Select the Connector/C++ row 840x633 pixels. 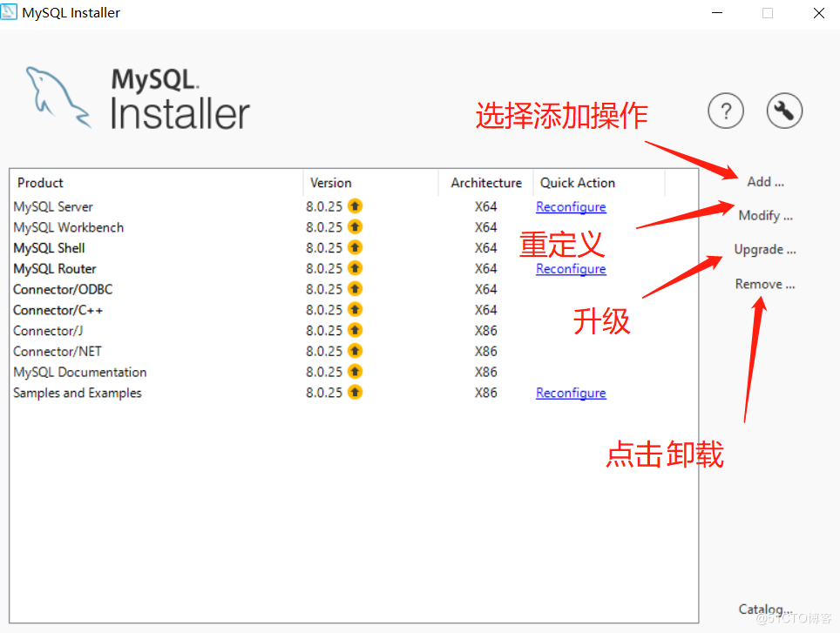point(354,310)
